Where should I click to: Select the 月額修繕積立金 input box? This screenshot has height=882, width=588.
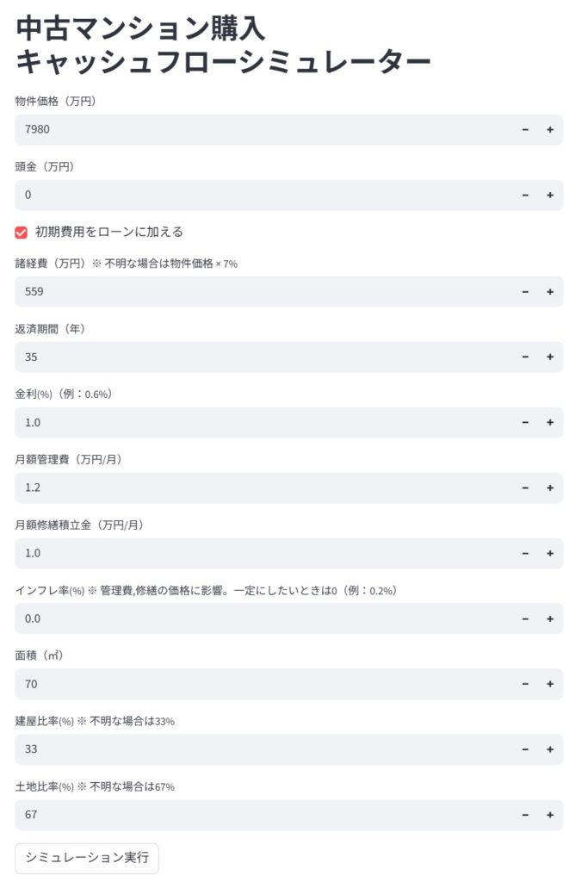[x=258, y=554]
